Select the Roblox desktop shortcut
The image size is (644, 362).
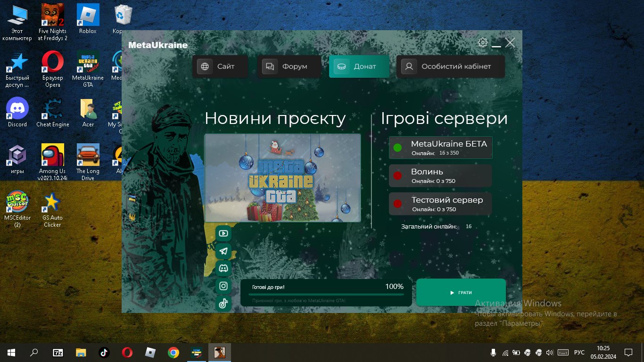coord(88,19)
